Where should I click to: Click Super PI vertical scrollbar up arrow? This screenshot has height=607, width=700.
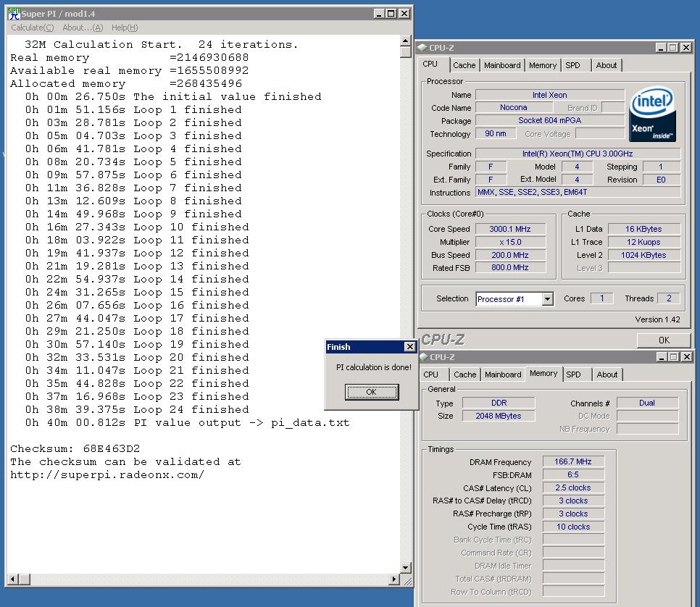point(405,41)
